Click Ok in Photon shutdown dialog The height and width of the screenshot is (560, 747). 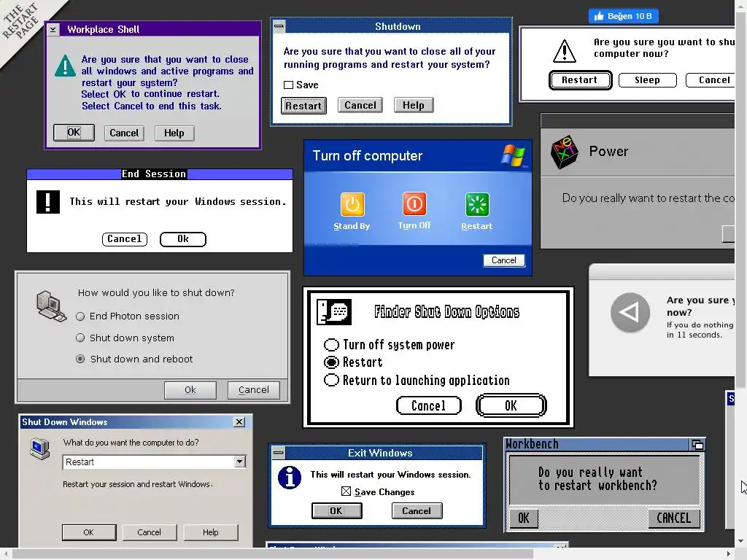click(190, 390)
